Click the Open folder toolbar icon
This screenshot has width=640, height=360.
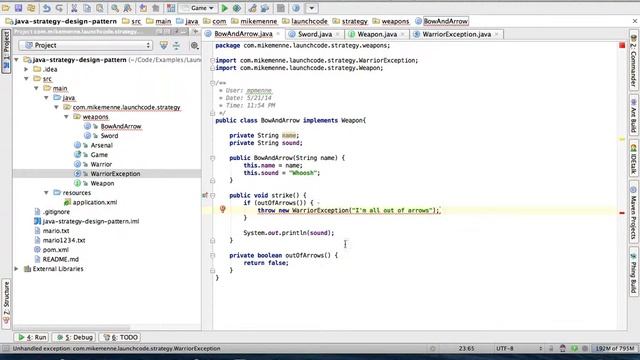[6, 8]
